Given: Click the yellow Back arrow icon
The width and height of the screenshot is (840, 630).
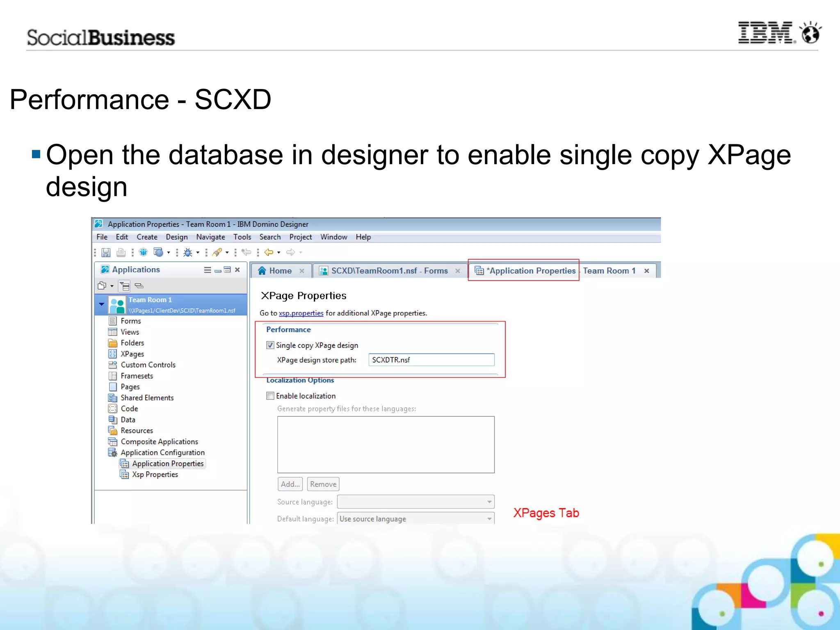Looking at the screenshot, I should [269, 252].
